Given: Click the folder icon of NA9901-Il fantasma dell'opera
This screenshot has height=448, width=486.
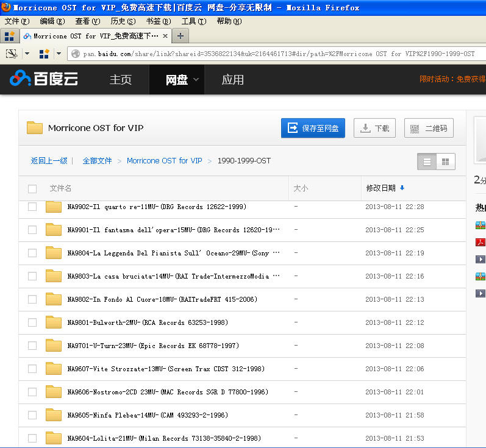Looking at the screenshot, I should click(53, 230).
